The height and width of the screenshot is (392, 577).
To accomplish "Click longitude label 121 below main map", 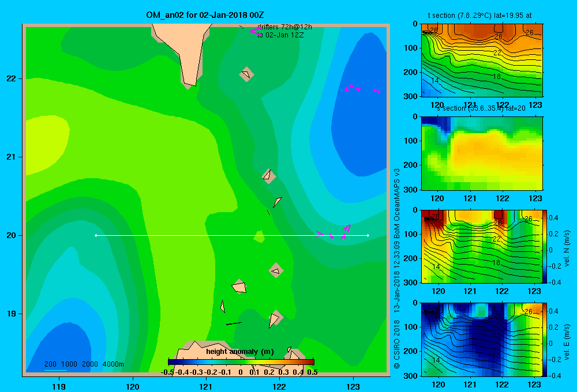I will click(206, 386).
